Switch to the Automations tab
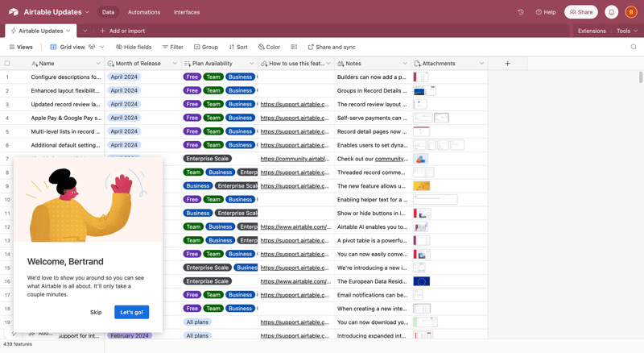This screenshot has height=353, width=644. (x=144, y=12)
